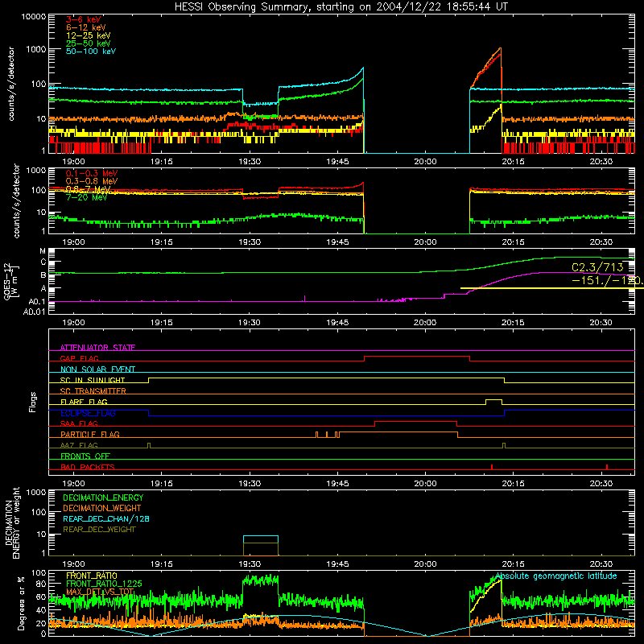Click the 10000 y-axis label of the top panel
The width and height of the screenshot is (644, 644).
tap(34, 17)
